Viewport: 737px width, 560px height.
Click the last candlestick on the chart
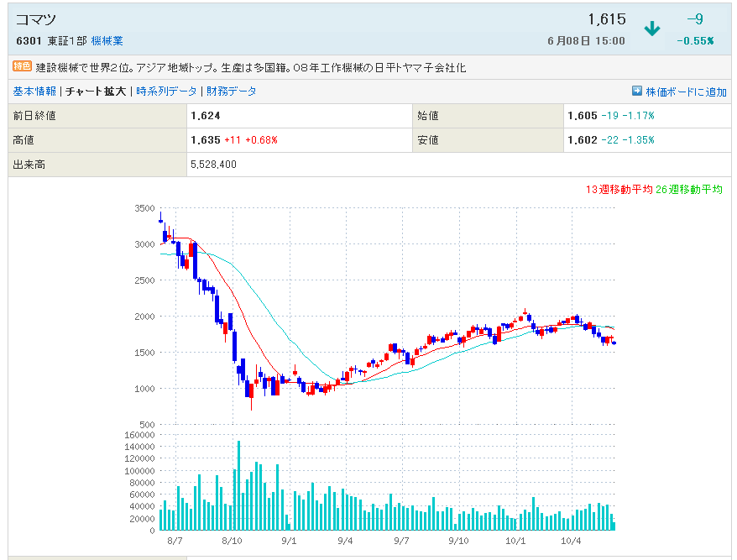point(614,343)
